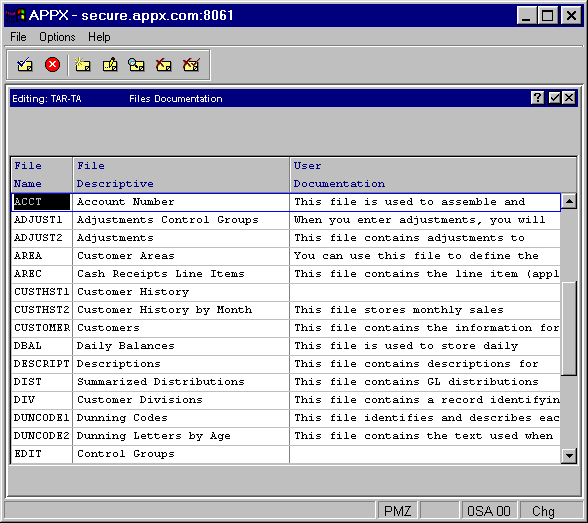Select the ACCT file name cell
Image resolution: width=588 pixels, height=523 pixels.
(x=41, y=202)
